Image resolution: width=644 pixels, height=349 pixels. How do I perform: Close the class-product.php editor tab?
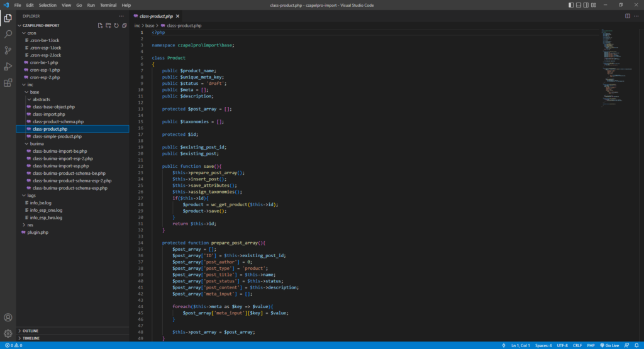coord(177,16)
